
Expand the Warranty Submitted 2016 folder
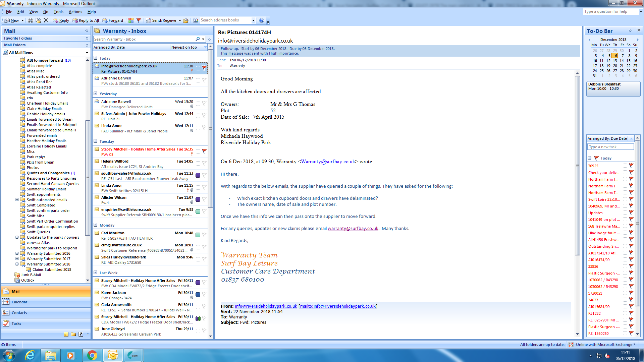click(17, 253)
